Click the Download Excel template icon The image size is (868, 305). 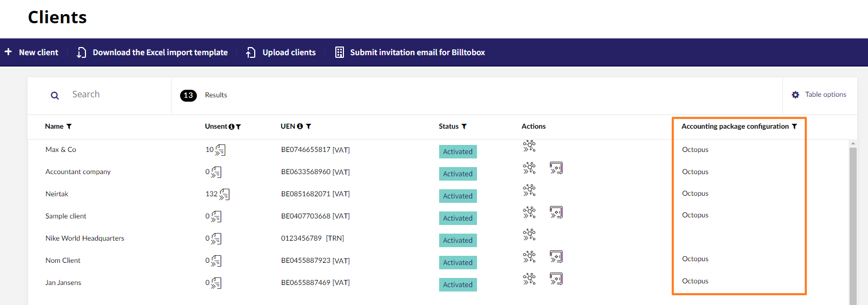click(x=81, y=52)
